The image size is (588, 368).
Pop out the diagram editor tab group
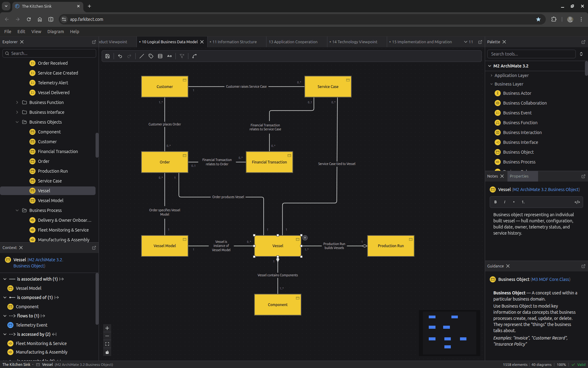coord(480,42)
